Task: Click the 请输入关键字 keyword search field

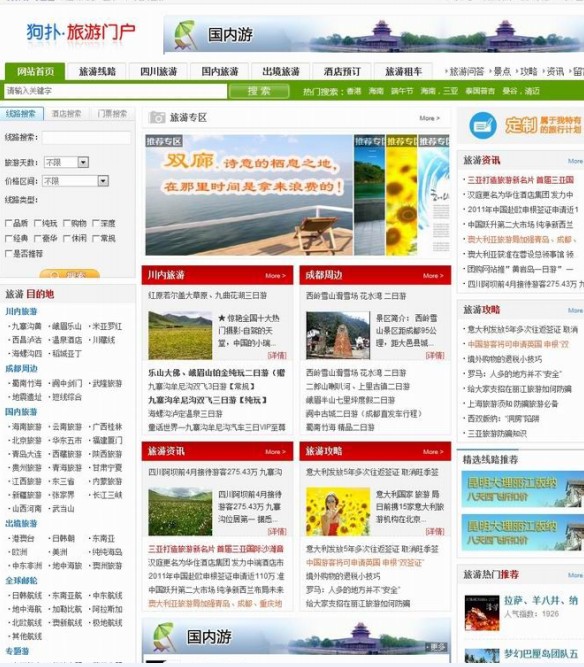Action: [116, 91]
